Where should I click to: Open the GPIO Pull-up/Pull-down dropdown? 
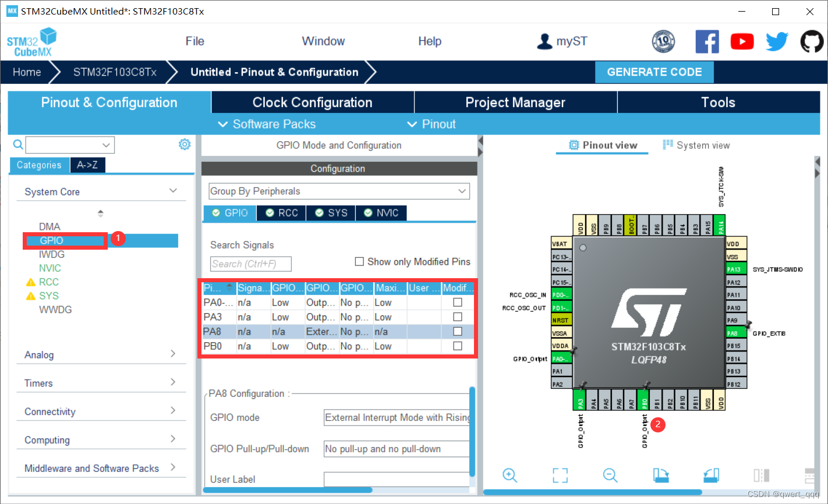pos(397,449)
